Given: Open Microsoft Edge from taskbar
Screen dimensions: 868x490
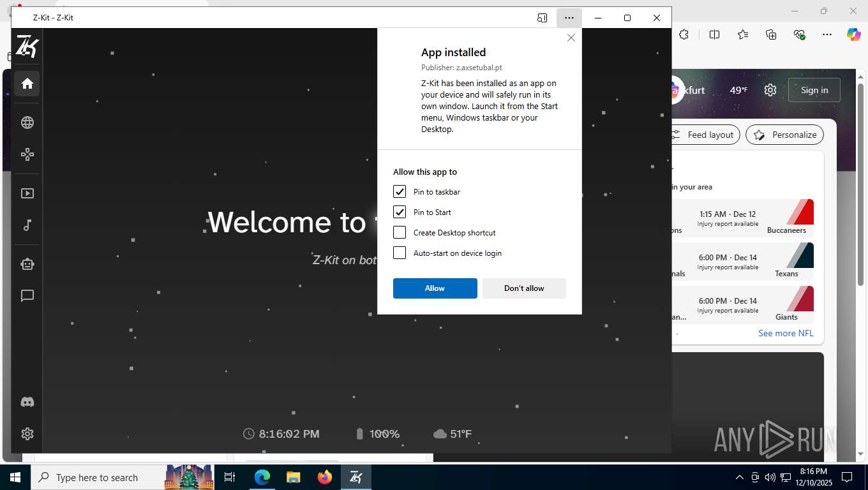Looking at the screenshot, I should click(x=262, y=477).
